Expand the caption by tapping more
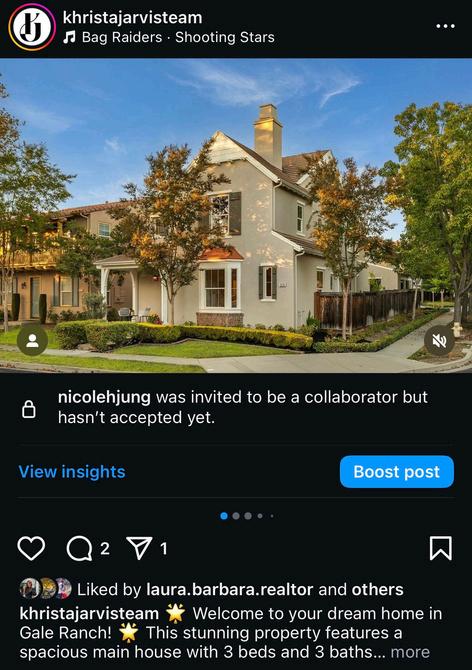The height and width of the screenshot is (670, 472). point(410,652)
